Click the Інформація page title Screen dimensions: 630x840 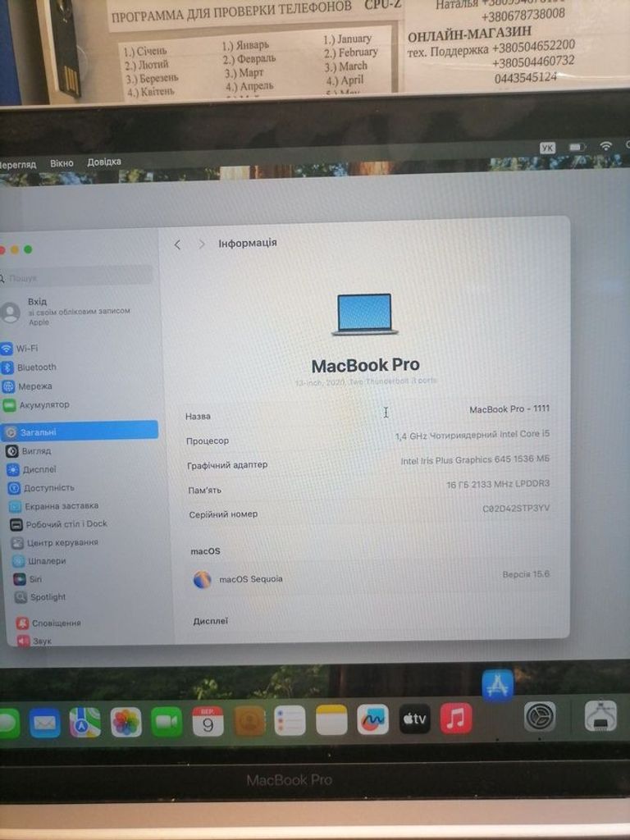click(x=248, y=243)
